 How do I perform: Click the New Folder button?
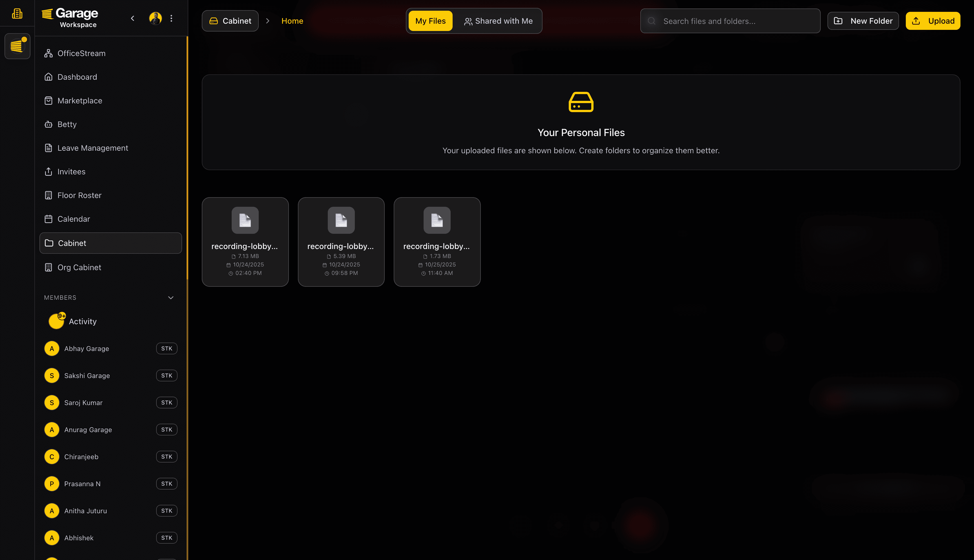pyautogui.click(x=863, y=21)
